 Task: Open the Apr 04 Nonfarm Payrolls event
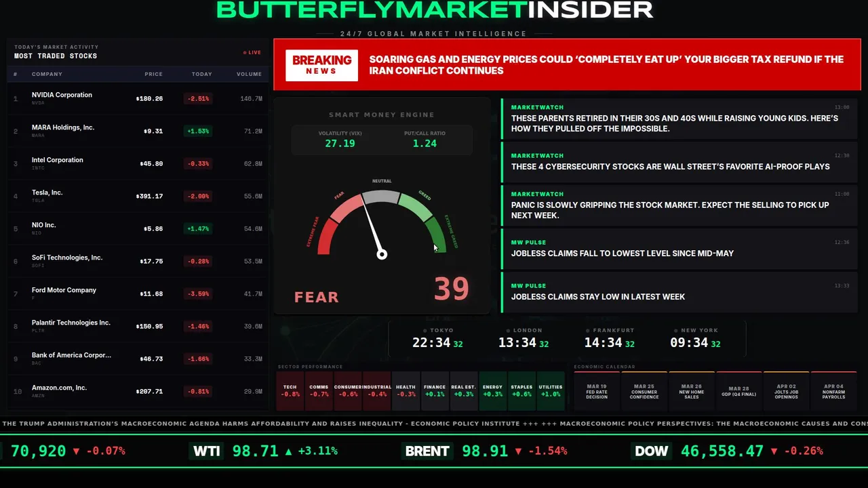(x=834, y=391)
